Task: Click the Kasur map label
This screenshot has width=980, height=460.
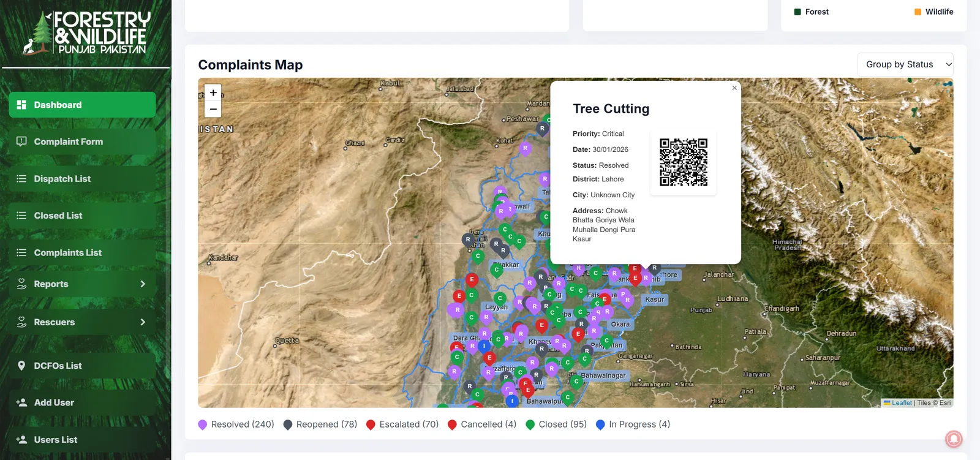Action: [655, 300]
